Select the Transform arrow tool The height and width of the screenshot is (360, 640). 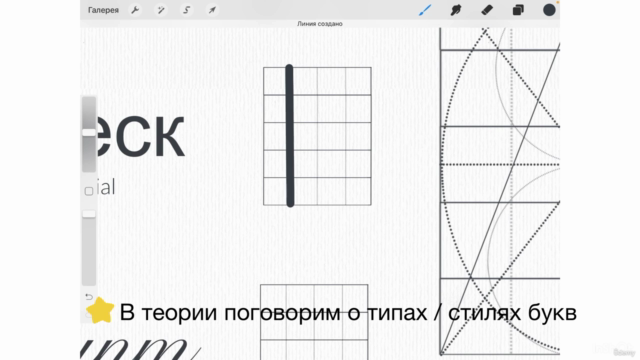[x=212, y=10]
